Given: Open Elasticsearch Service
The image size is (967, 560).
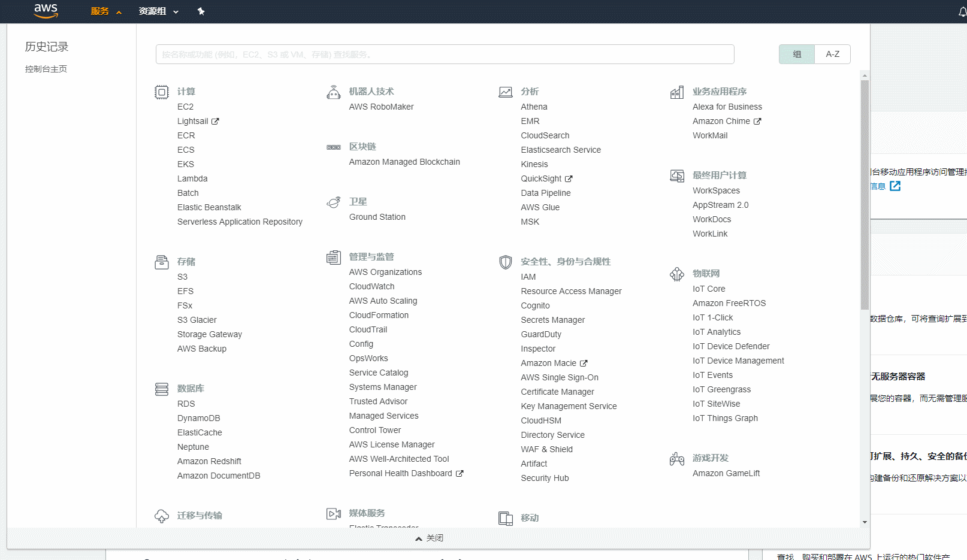Looking at the screenshot, I should tap(561, 150).
